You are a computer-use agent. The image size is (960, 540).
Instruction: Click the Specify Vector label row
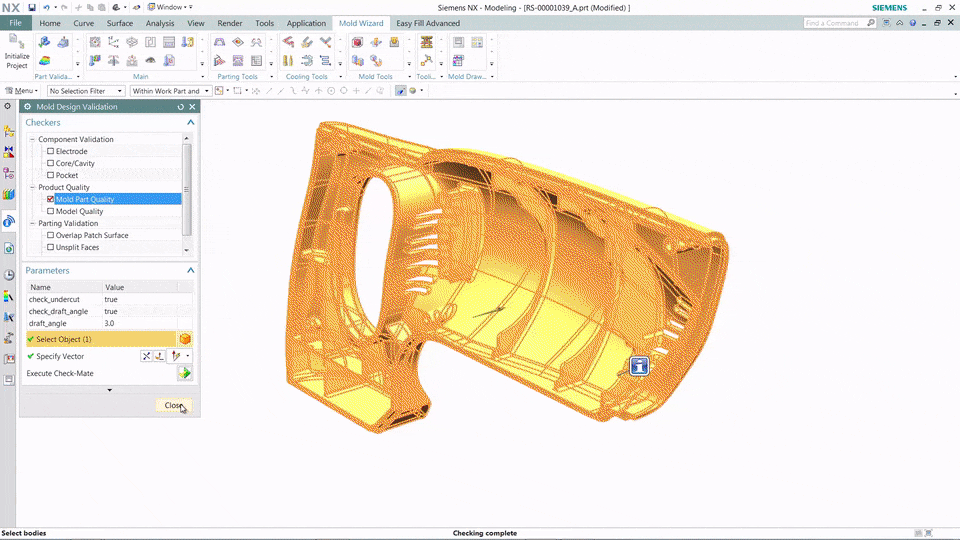coord(60,356)
